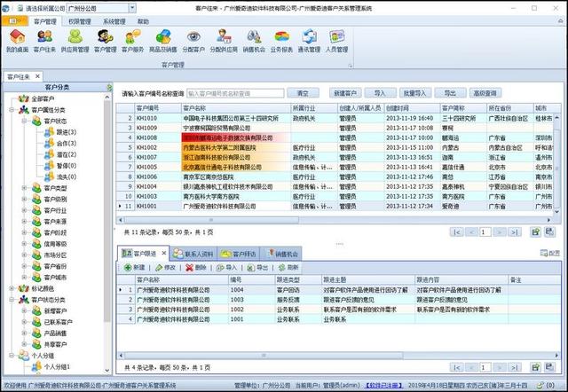Open 销售机会 binoculars icon
This screenshot has width=568, height=392.
pyautogui.click(x=254, y=41)
